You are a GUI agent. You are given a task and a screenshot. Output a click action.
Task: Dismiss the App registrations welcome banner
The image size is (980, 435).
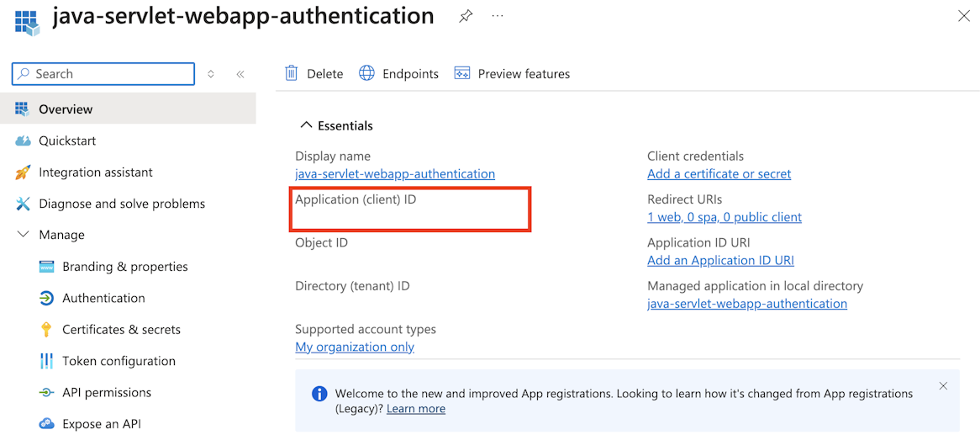click(944, 385)
